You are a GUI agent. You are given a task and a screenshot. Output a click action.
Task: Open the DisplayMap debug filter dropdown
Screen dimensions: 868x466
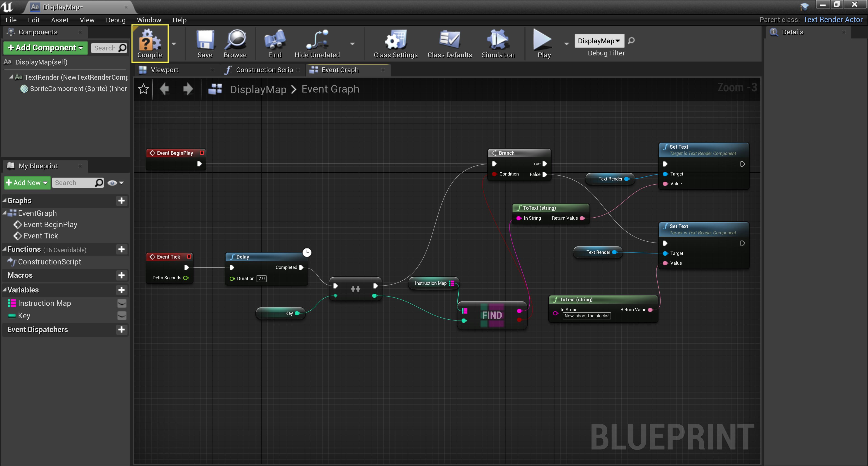pyautogui.click(x=599, y=41)
